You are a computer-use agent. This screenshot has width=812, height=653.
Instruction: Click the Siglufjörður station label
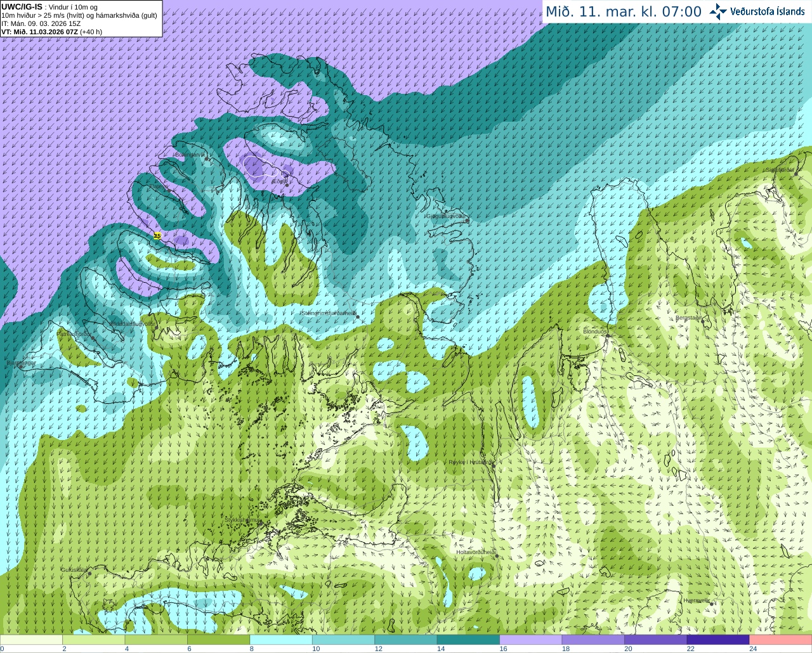780,170
